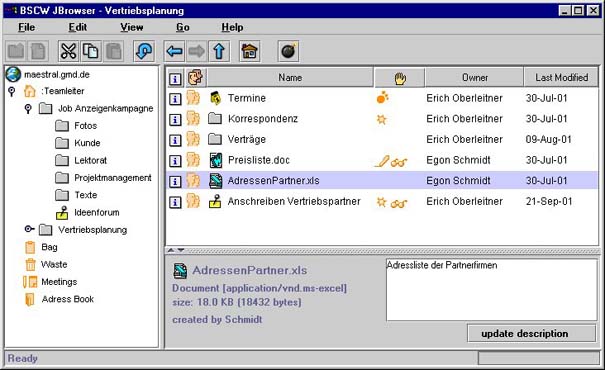The height and width of the screenshot is (370, 605).
Task: Open info icon for Verträge row
Action: click(x=175, y=140)
